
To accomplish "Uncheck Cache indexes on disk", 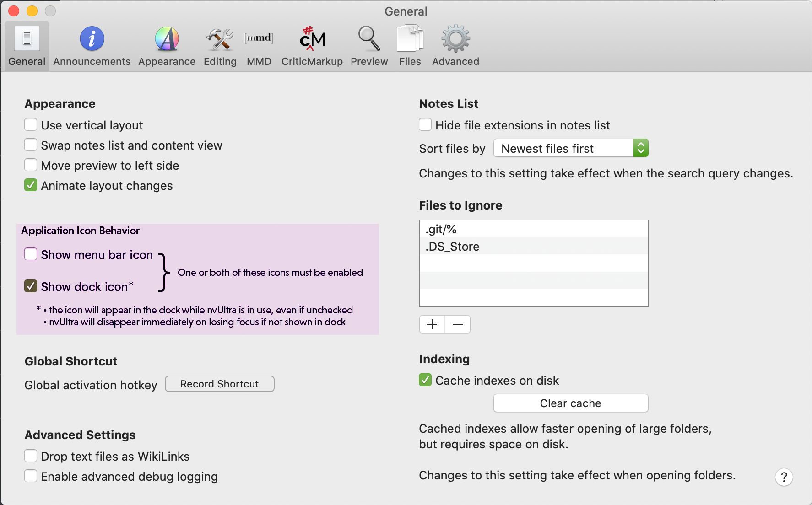I will click(425, 380).
